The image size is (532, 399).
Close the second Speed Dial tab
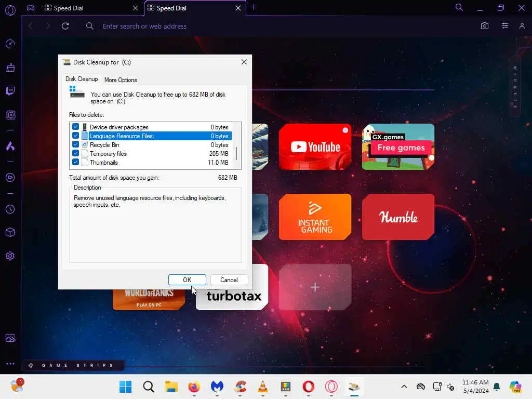238,8
